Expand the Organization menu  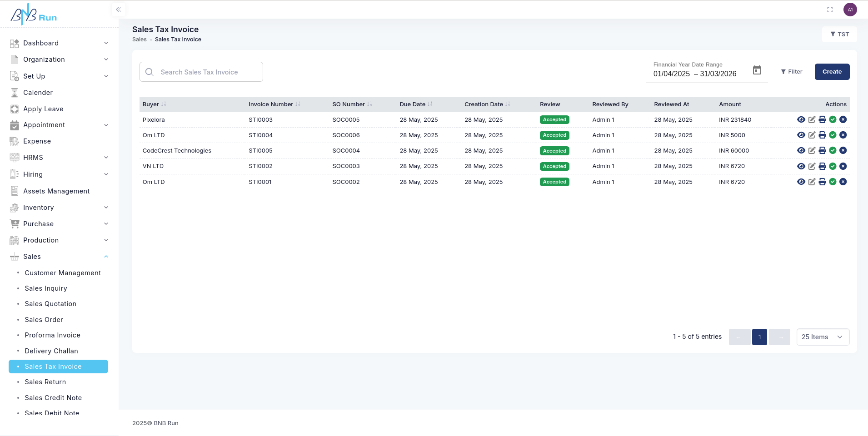tap(59, 59)
